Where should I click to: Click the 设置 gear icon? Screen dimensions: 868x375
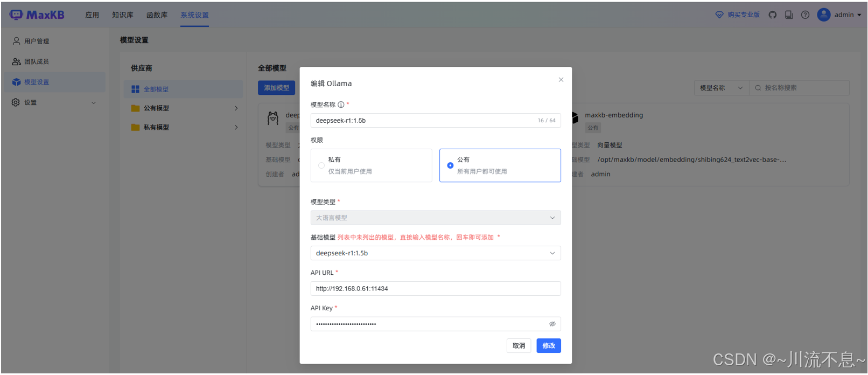pos(16,102)
